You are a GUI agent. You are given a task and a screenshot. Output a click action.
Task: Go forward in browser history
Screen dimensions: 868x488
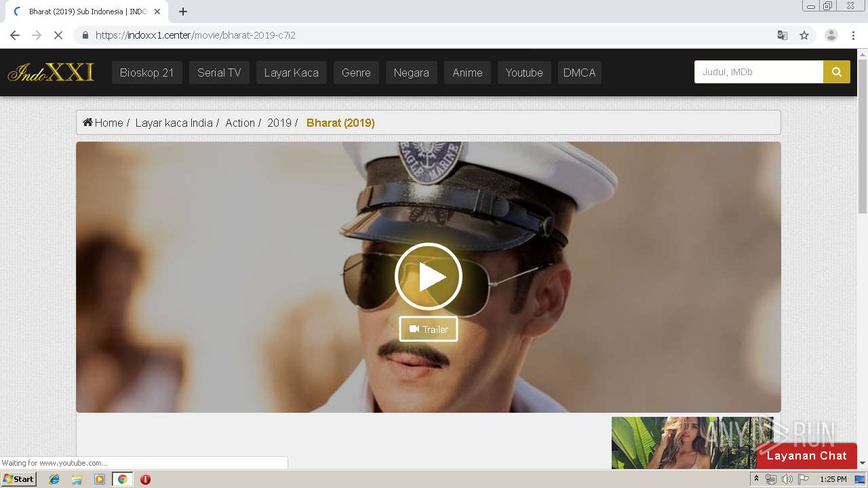pyautogui.click(x=37, y=35)
